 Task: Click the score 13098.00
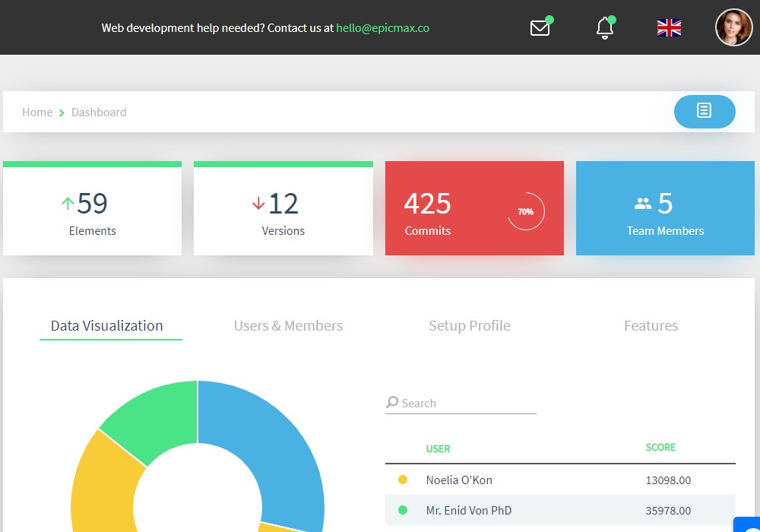(668, 480)
